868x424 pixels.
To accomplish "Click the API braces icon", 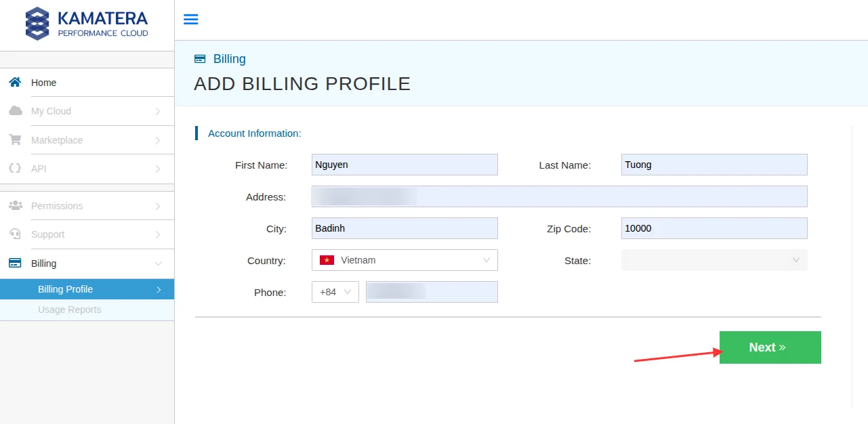I will [x=15, y=168].
